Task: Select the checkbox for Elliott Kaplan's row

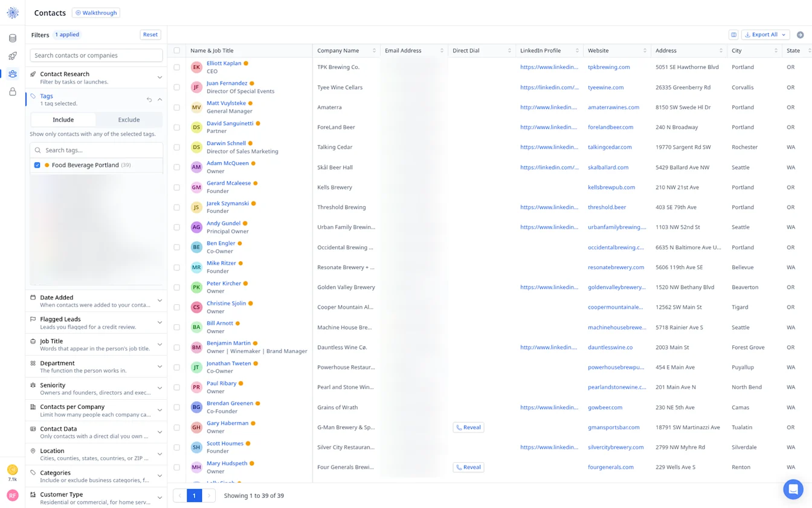Action: pyautogui.click(x=177, y=67)
